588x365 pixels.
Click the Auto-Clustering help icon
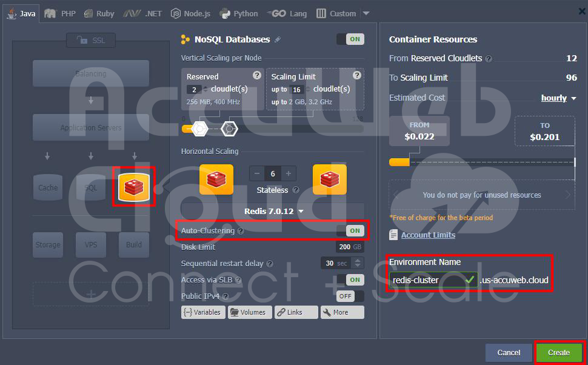(x=241, y=231)
